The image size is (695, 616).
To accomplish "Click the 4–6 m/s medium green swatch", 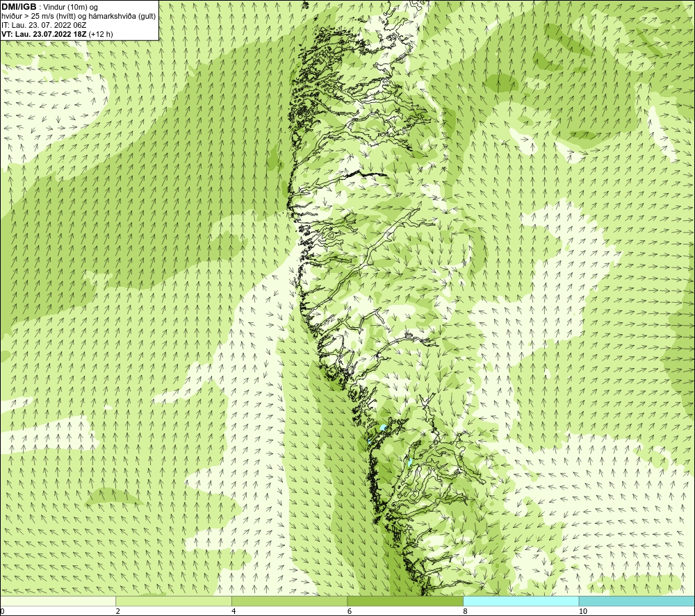I will point(289,601).
